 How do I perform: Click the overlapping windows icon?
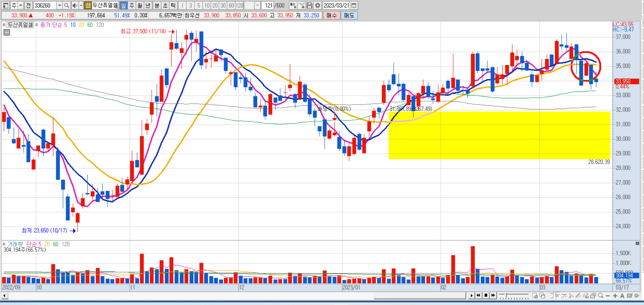542,295
